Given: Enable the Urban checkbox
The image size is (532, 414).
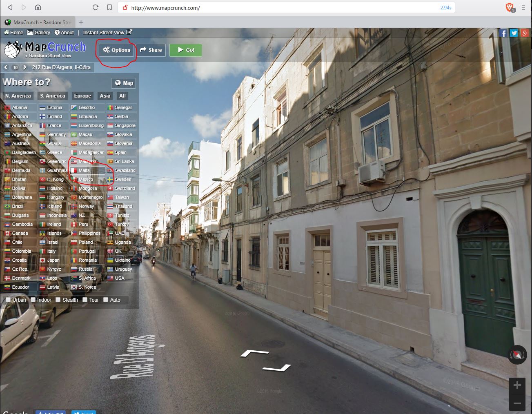Looking at the screenshot, I should coord(9,300).
